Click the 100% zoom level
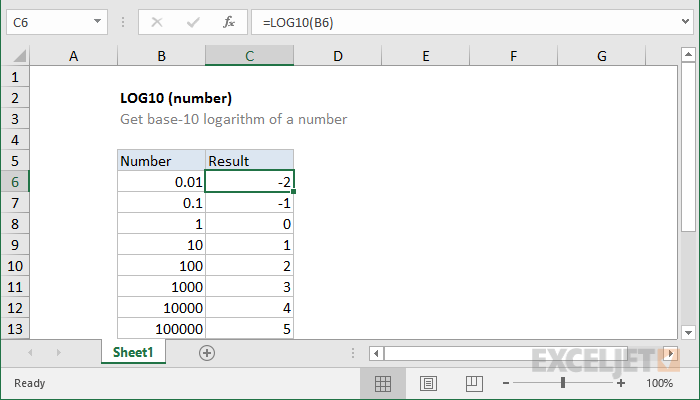The image size is (700, 400). pyautogui.click(x=660, y=383)
